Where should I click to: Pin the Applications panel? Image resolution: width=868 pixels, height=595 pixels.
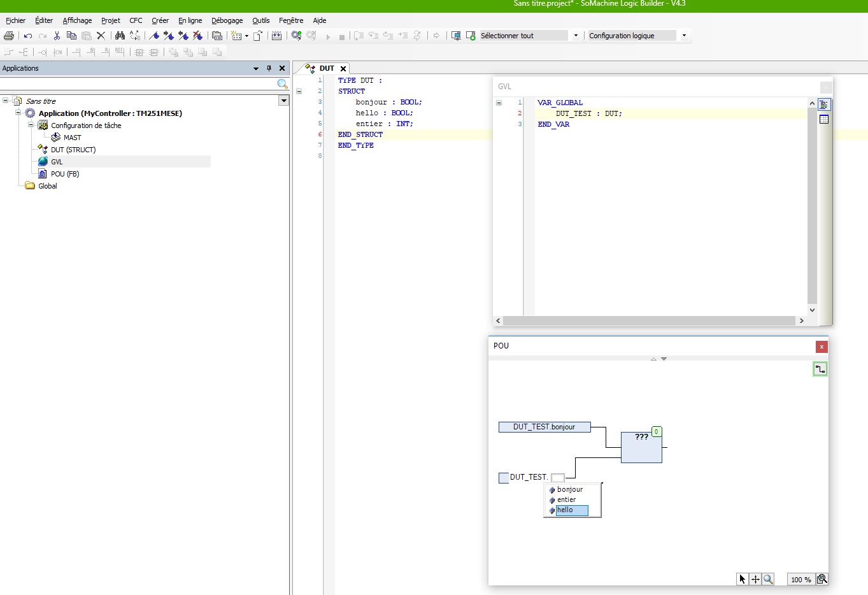269,68
